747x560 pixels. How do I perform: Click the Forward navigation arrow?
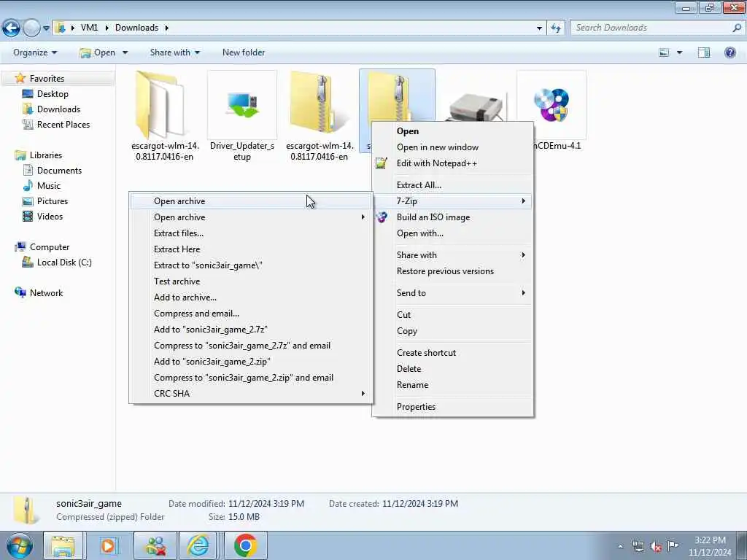tap(31, 28)
